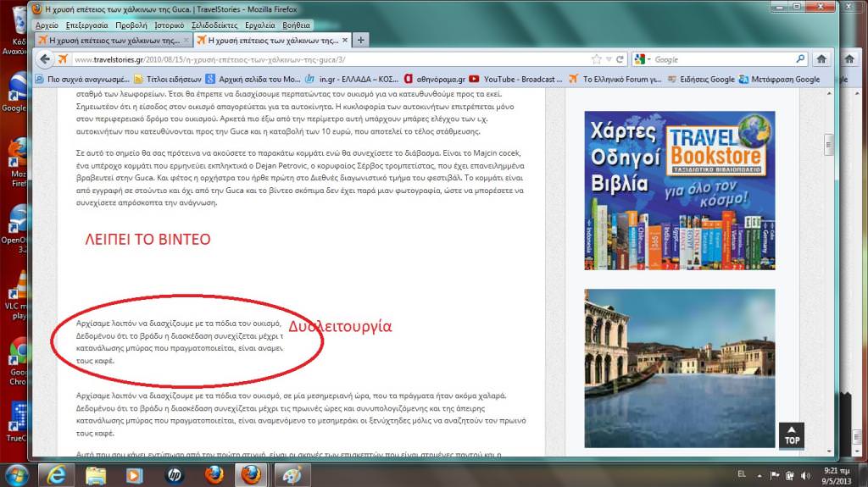Click the scrollbar up arrow
Screen dimensions: 868x487
(829, 93)
